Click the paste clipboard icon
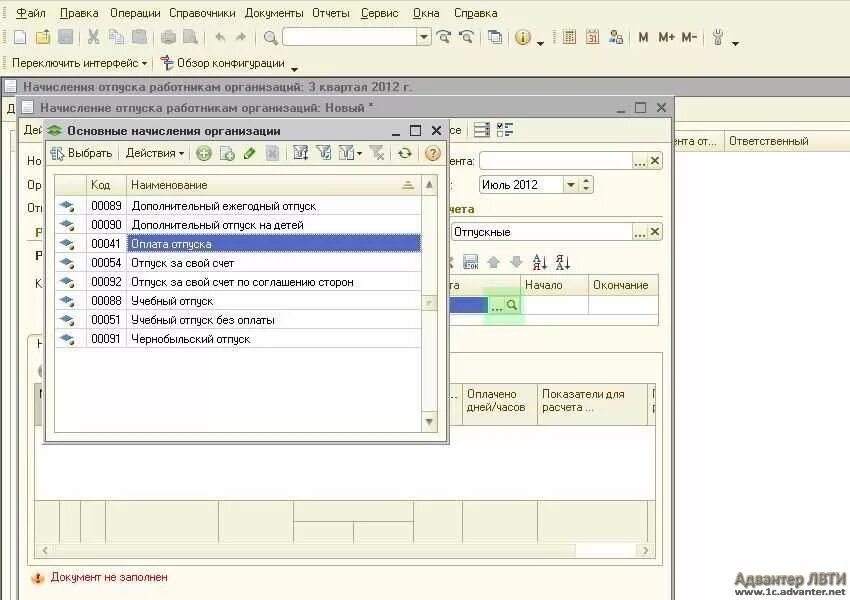The width and height of the screenshot is (850, 600). 139,37
